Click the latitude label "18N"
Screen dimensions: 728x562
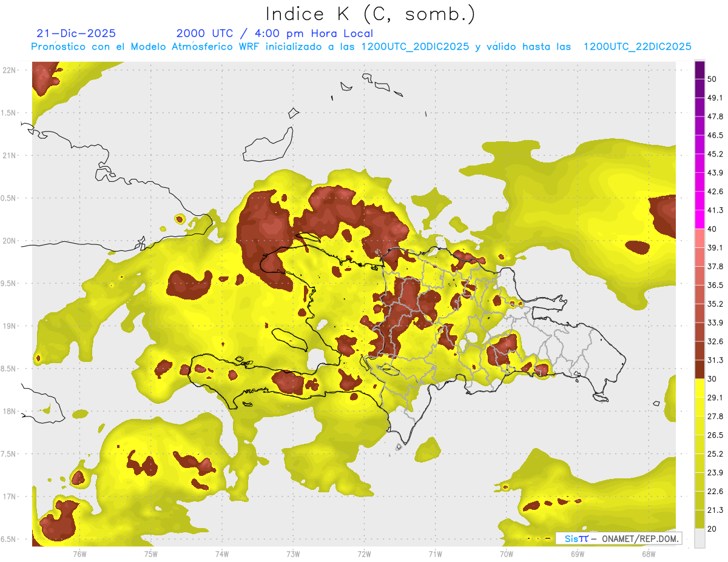click(10, 411)
